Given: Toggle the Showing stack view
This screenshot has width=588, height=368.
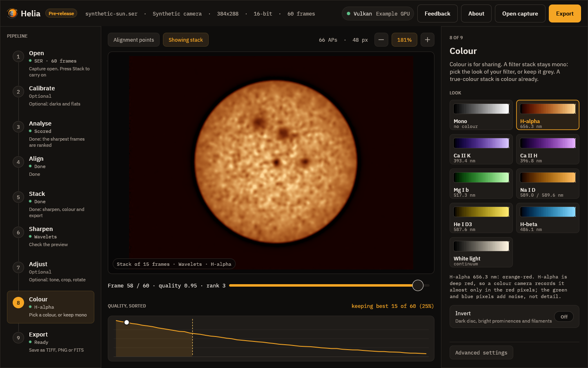Looking at the screenshot, I should 186,40.
